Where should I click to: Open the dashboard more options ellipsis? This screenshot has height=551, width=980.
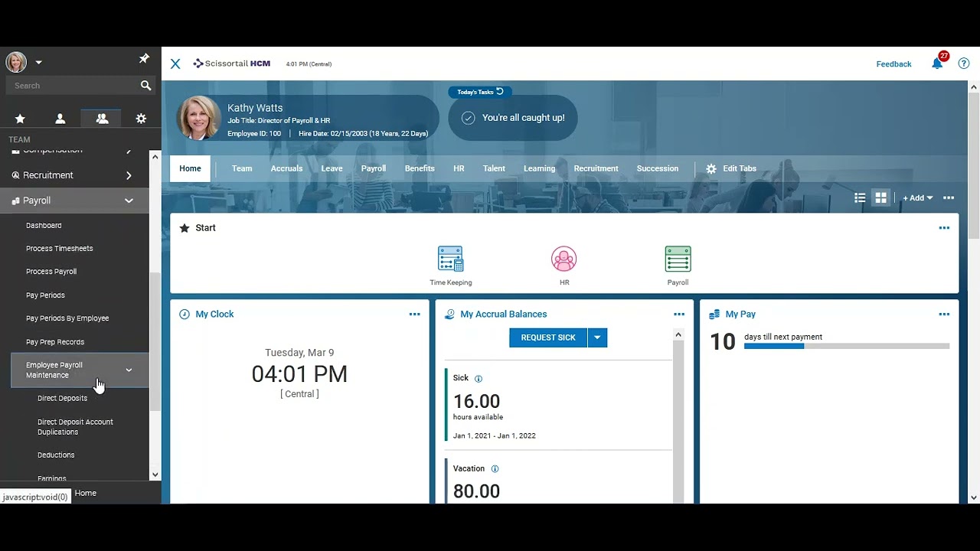pyautogui.click(x=949, y=198)
